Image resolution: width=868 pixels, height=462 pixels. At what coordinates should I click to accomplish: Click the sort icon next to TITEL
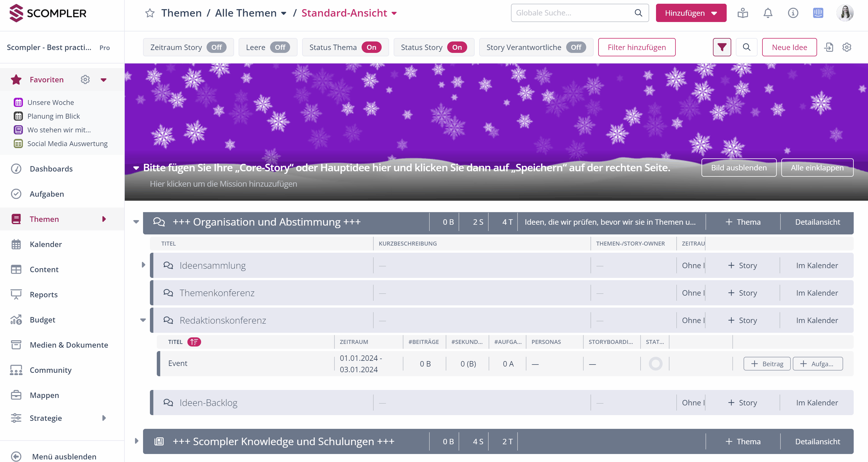point(194,342)
